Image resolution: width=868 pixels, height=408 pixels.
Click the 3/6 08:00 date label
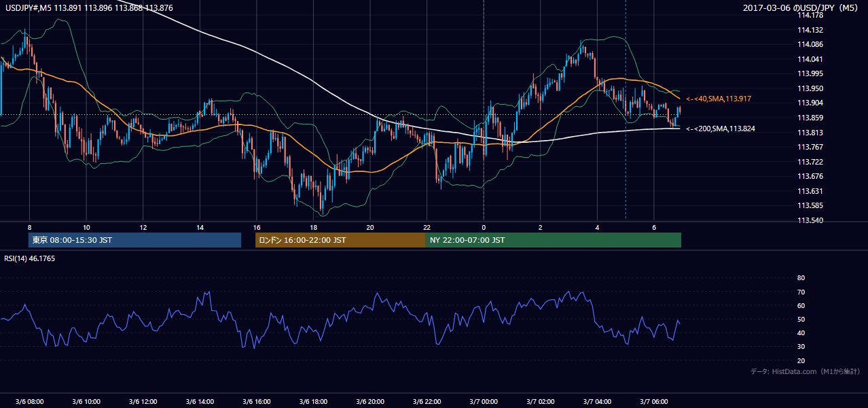29,402
